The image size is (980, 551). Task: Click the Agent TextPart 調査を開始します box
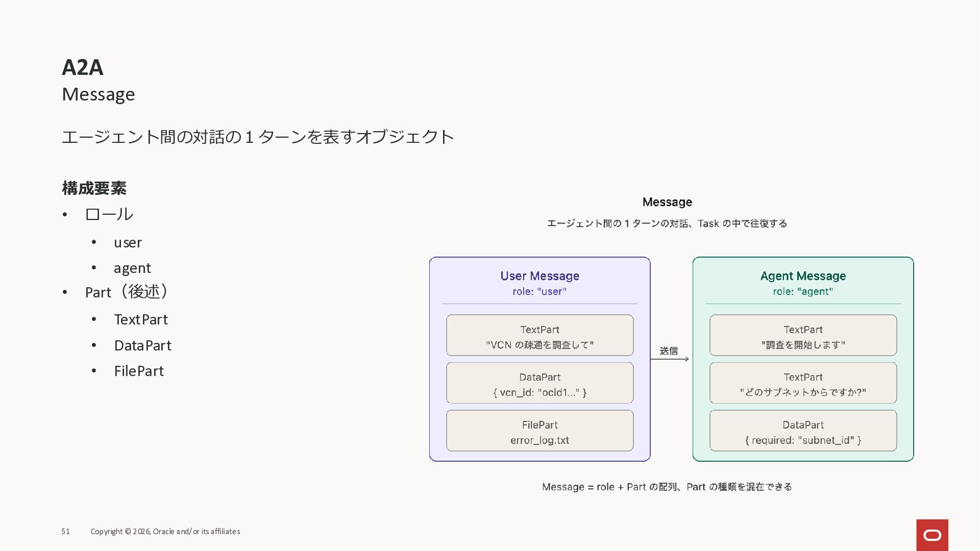(803, 335)
